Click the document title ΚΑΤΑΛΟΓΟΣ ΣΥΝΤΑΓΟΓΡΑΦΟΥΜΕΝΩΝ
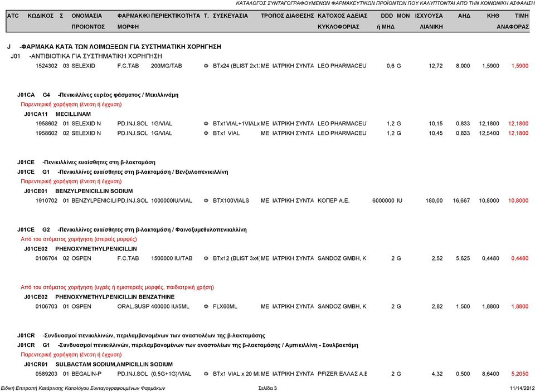535x392 pixels. pos(385,3)
